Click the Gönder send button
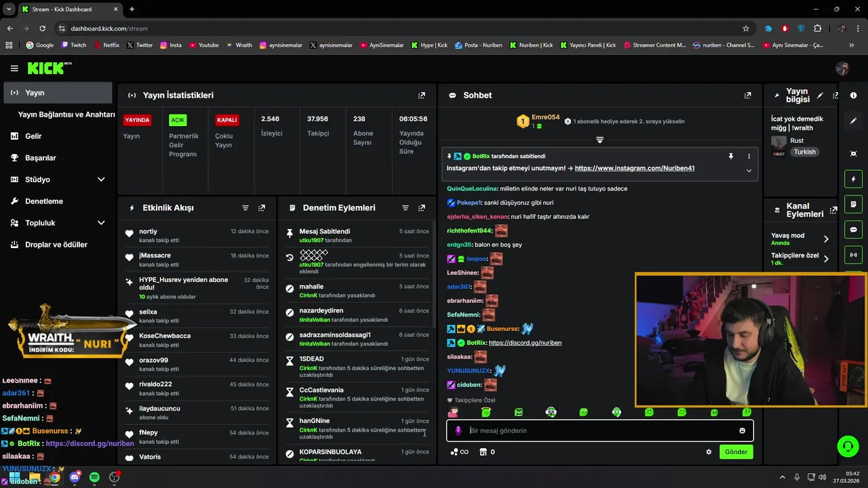The image size is (868, 488). click(736, 452)
